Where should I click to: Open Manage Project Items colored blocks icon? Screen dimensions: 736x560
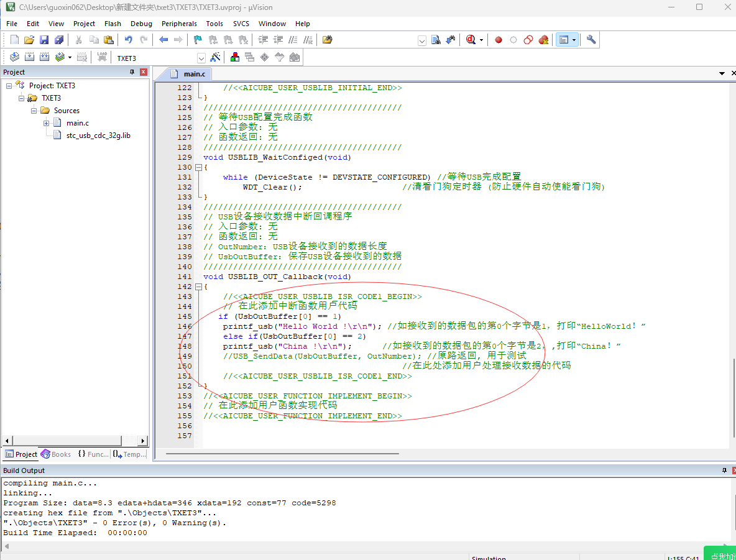(x=235, y=57)
